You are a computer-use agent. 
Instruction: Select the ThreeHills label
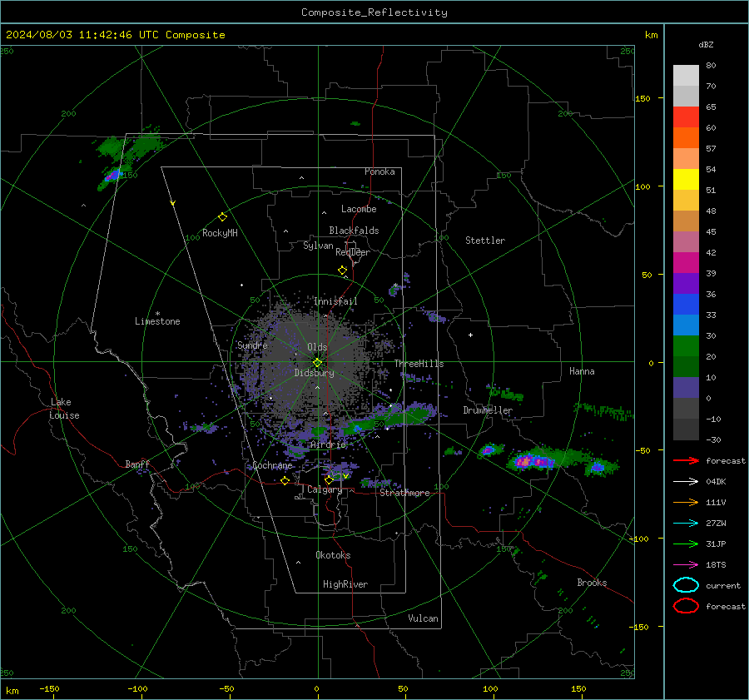tap(419, 364)
